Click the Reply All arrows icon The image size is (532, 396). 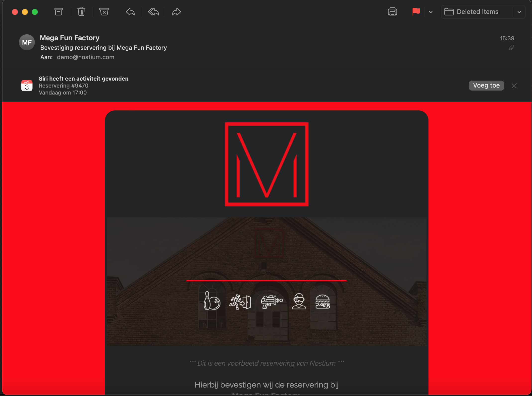click(x=153, y=12)
